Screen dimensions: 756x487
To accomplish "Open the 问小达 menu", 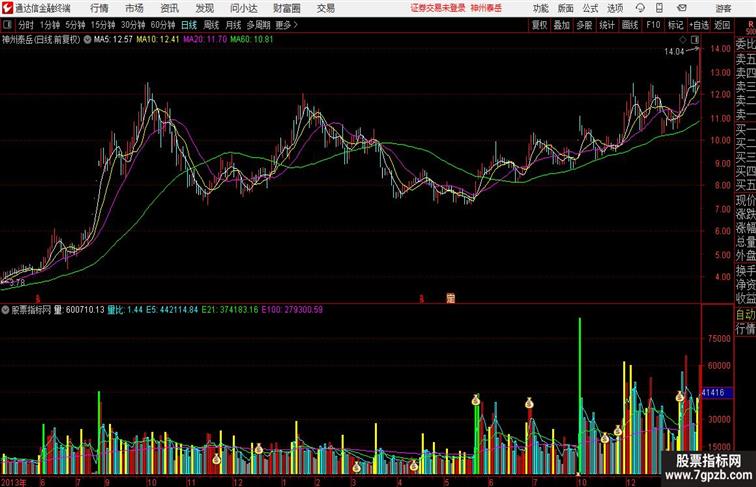I will click(243, 8).
